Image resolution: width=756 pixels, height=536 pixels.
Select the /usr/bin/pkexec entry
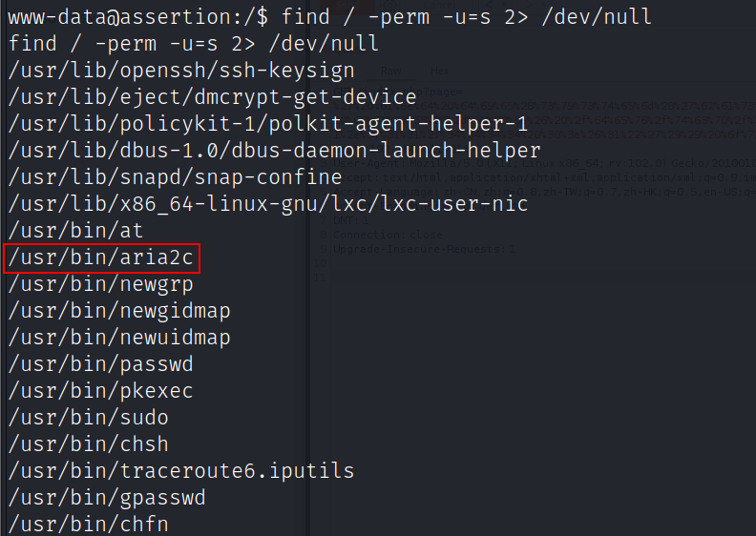coord(101,391)
